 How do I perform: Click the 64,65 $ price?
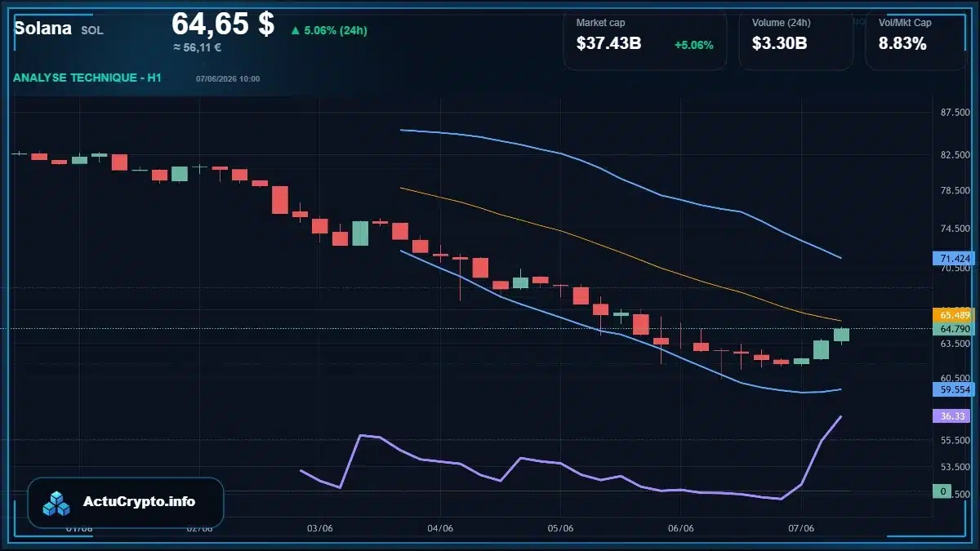(x=223, y=24)
